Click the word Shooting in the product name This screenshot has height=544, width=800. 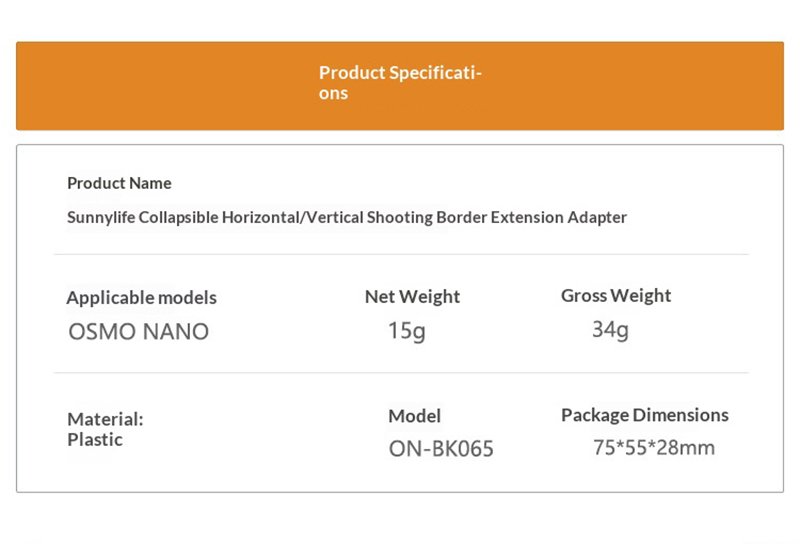point(400,217)
